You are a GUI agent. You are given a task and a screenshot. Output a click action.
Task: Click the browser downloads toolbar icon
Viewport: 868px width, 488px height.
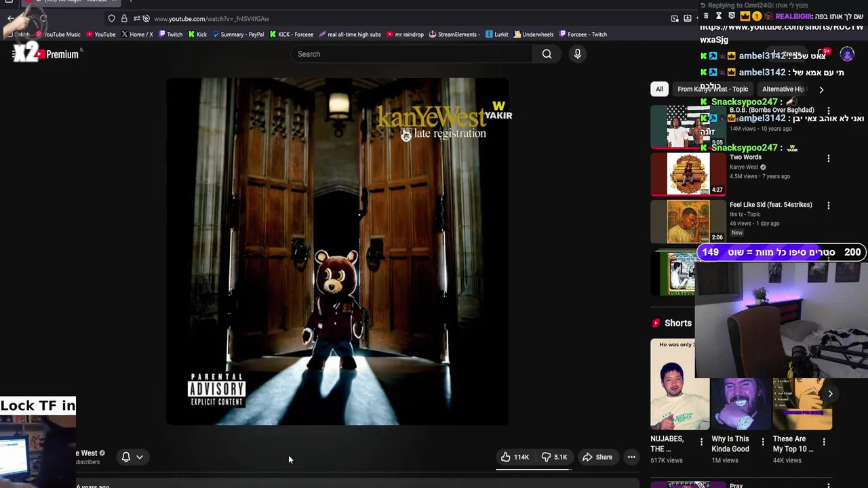688,18
